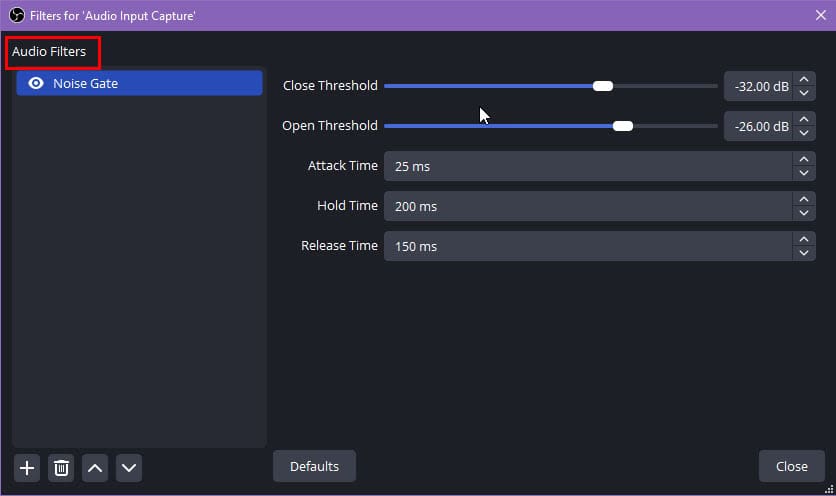Click the Open Threshold -26.00 dB field
Screen dimensions: 836x496
tap(758, 126)
